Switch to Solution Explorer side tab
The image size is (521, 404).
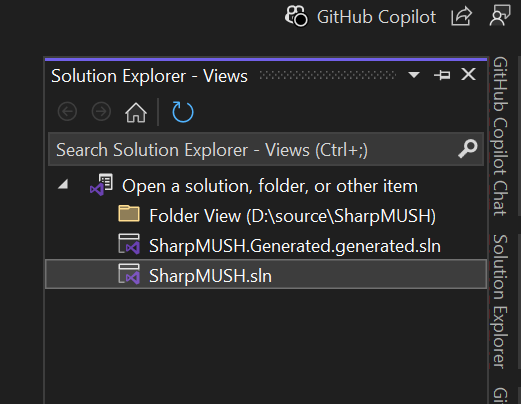click(x=500, y=301)
